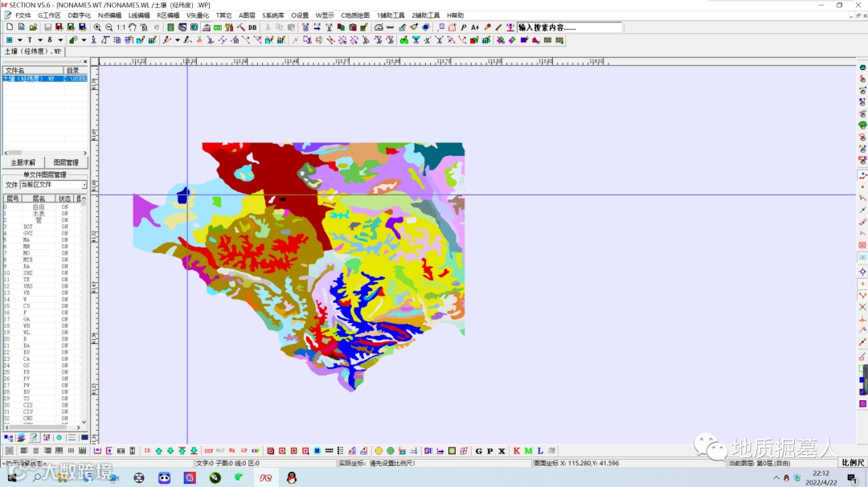868x487 pixels.
Task: Open the 当前区文件 file dropdown
Action: coord(84,185)
